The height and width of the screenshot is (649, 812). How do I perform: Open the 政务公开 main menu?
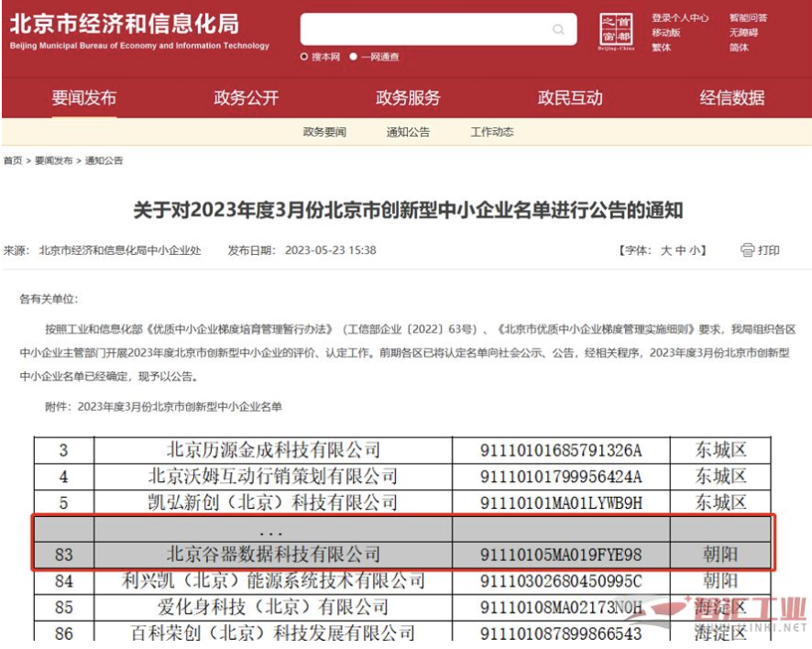click(246, 98)
